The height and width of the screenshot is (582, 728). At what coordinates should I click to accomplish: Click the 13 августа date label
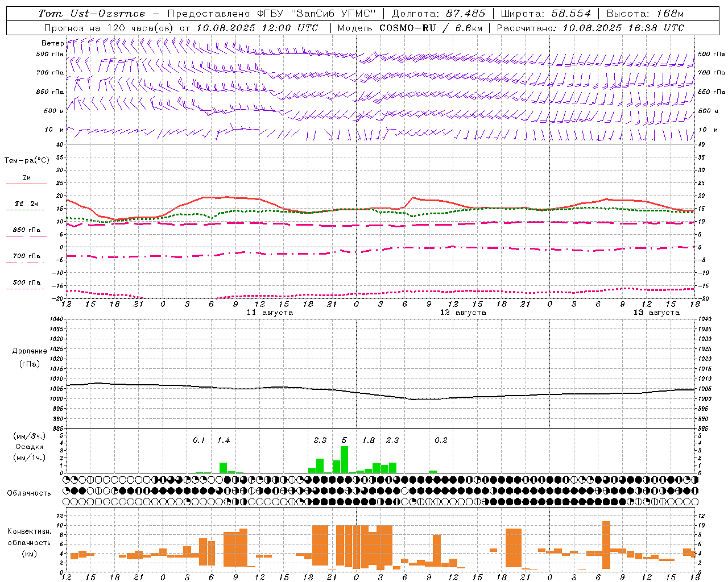click(656, 313)
